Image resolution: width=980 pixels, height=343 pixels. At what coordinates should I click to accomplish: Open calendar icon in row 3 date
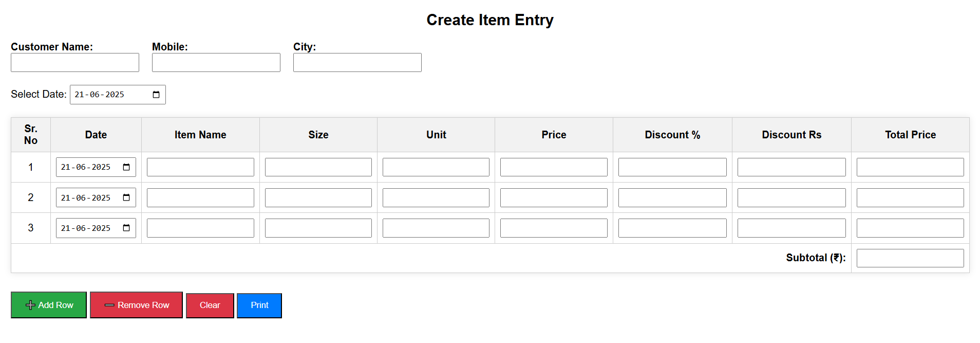click(x=126, y=228)
